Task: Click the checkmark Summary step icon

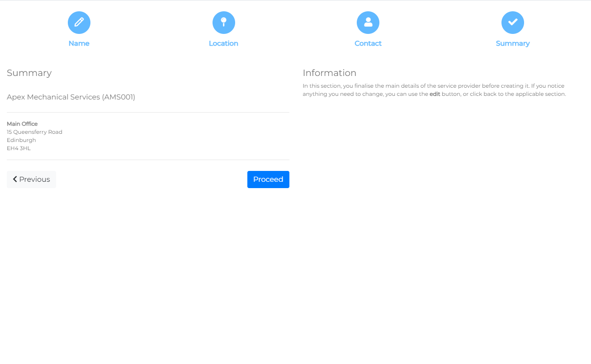Action: coord(512,23)
